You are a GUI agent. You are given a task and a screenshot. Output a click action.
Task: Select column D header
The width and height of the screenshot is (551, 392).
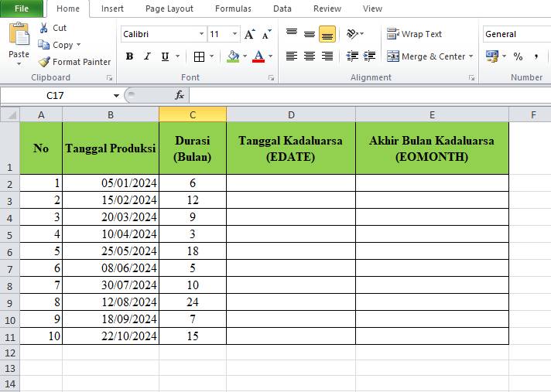pos(291,114)
